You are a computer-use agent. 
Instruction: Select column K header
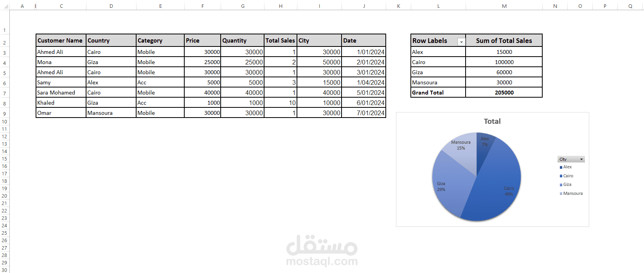coord(398,6)
